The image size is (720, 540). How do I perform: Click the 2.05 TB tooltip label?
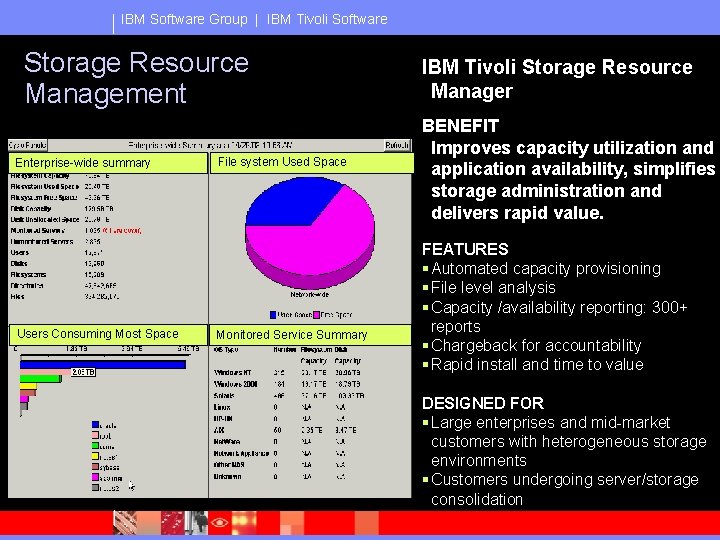click(x=84, y=372)
